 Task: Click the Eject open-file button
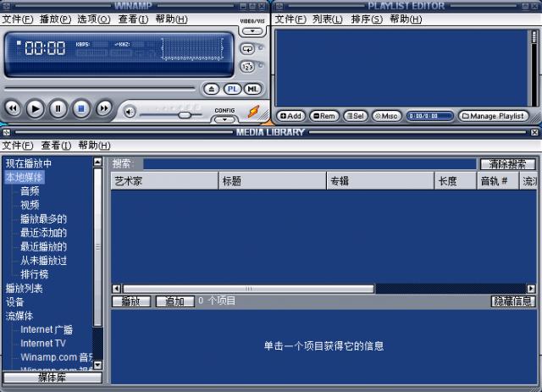[211, 90]
